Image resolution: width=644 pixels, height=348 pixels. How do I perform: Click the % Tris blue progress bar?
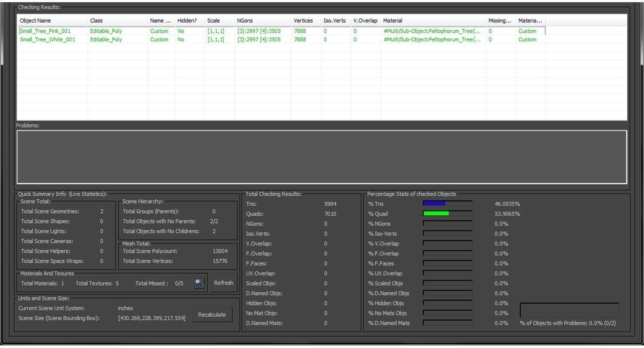pos(447,204)
